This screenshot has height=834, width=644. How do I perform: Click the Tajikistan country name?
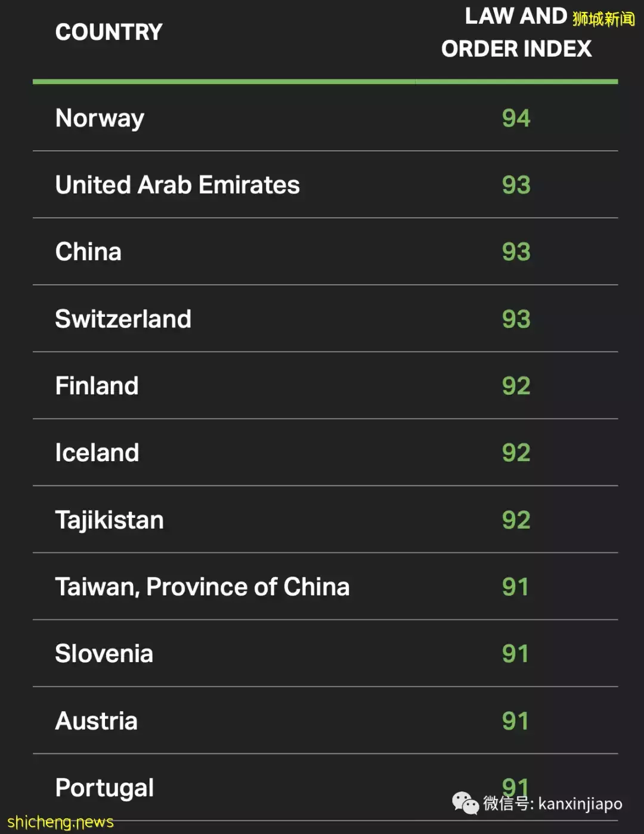(109, 520)
